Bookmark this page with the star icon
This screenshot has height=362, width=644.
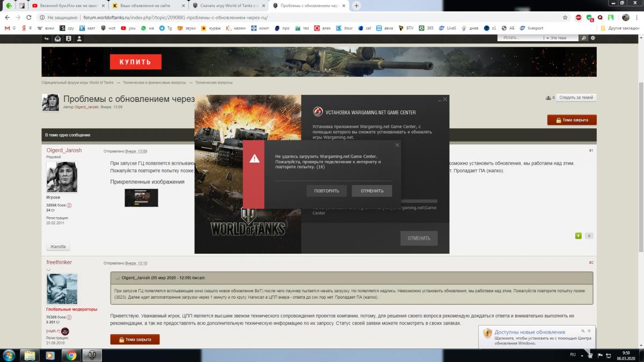[x=565, y=17]
